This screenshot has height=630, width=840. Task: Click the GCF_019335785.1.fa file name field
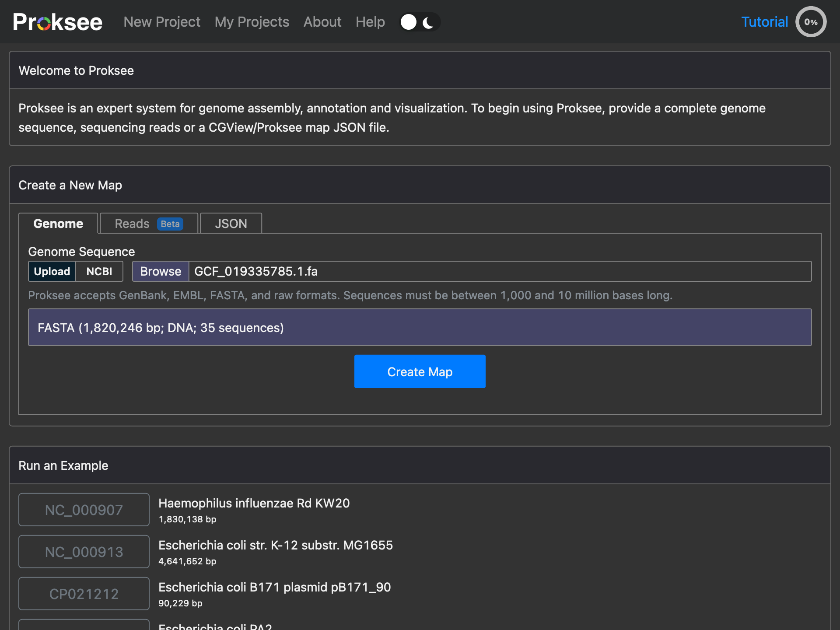coord(499,271)
